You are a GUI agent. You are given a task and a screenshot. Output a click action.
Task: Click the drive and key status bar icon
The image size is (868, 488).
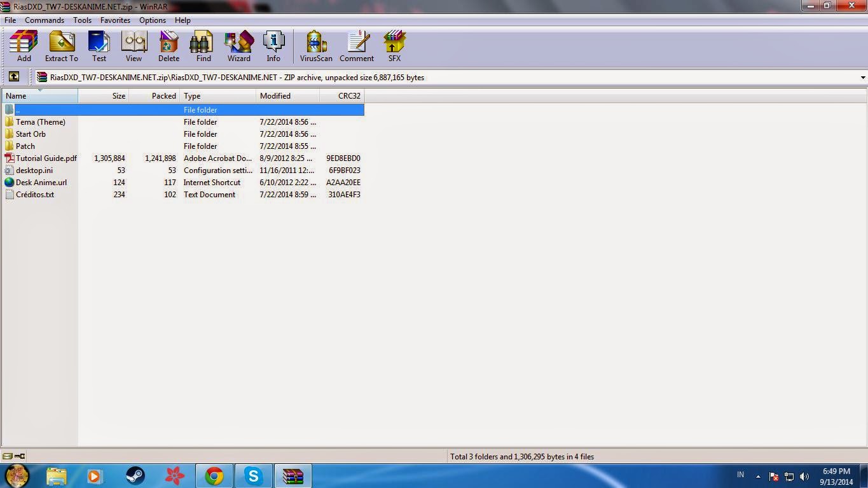[13, 456]
